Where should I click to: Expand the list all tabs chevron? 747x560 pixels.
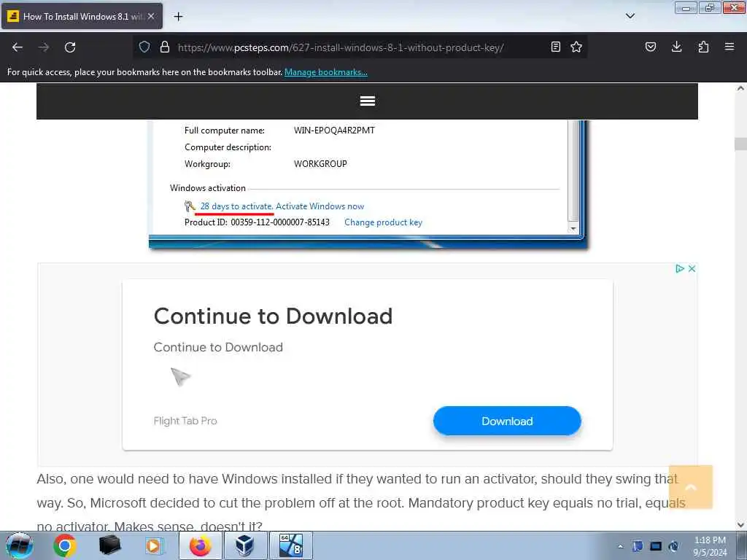(x=630, y=16)
